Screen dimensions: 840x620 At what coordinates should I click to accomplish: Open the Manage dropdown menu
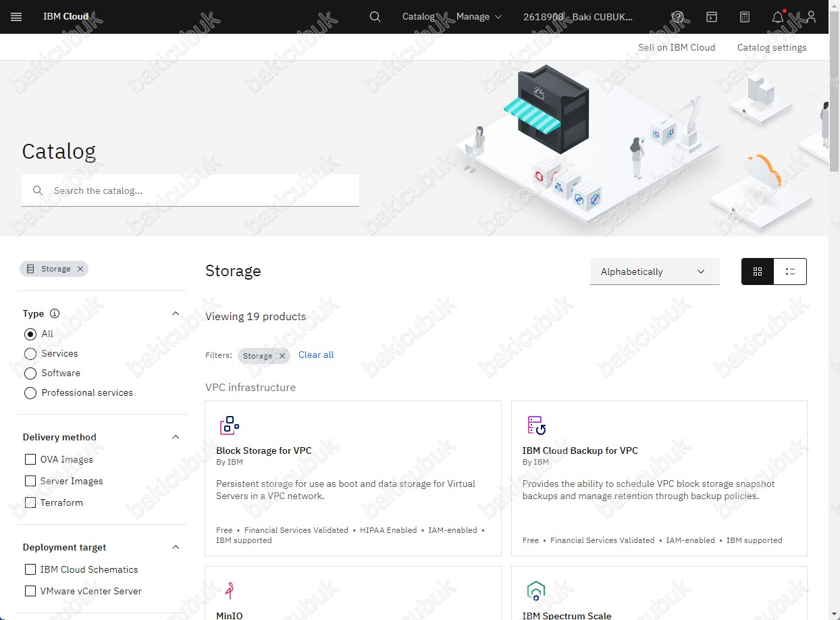click(x=479, y=17)
